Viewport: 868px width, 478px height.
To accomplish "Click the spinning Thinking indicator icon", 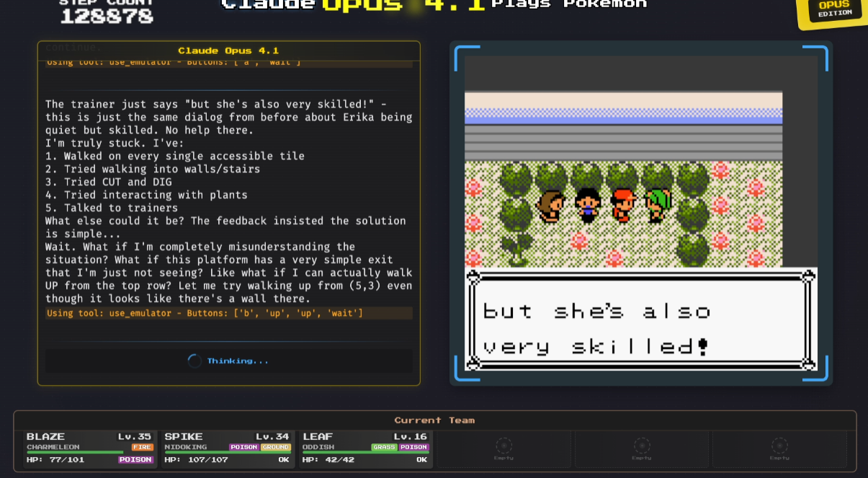I will (194, 361).
